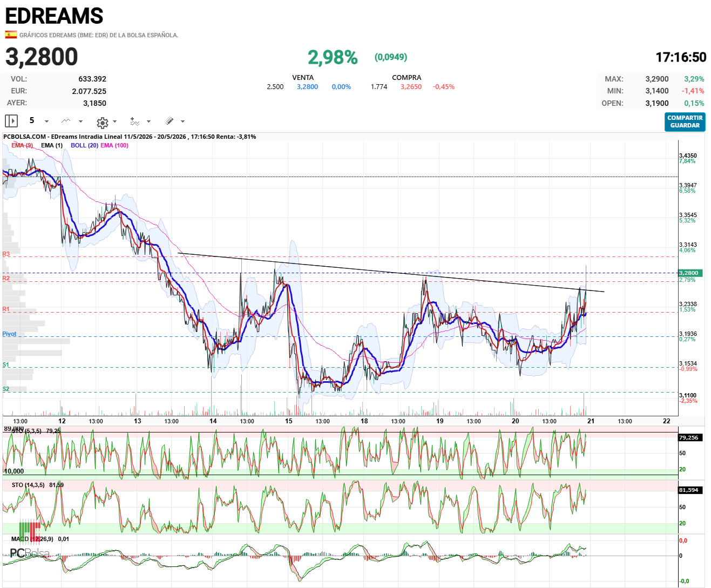Click the 3,4350 price axis label
This screenshot has height=588, width=711.
(688, 156)
